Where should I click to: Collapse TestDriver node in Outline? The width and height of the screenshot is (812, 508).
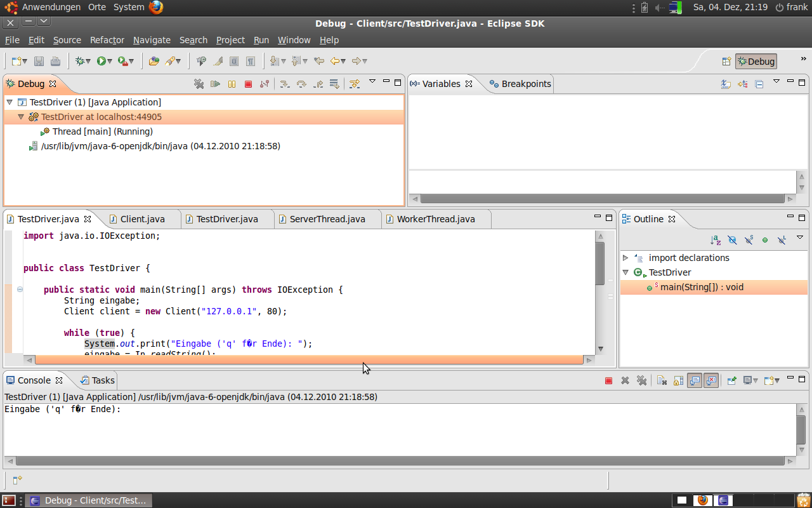(x=625, y=272)
